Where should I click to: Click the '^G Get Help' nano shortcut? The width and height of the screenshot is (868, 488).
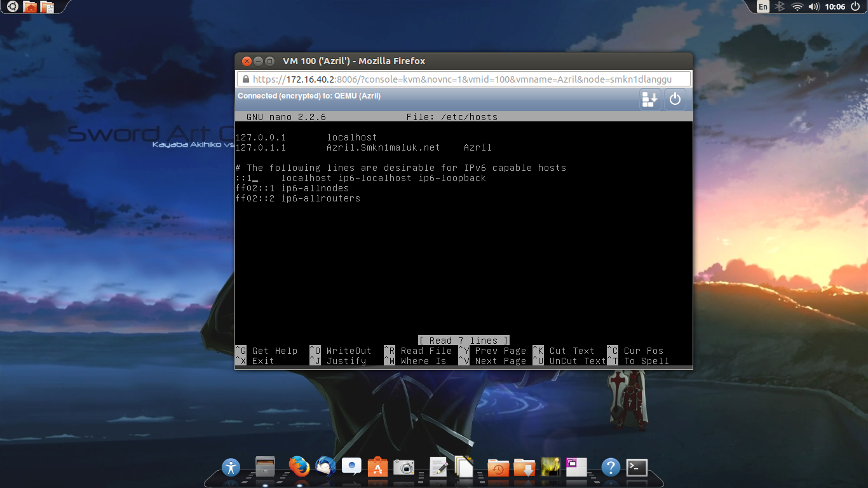tap(266, 351)
